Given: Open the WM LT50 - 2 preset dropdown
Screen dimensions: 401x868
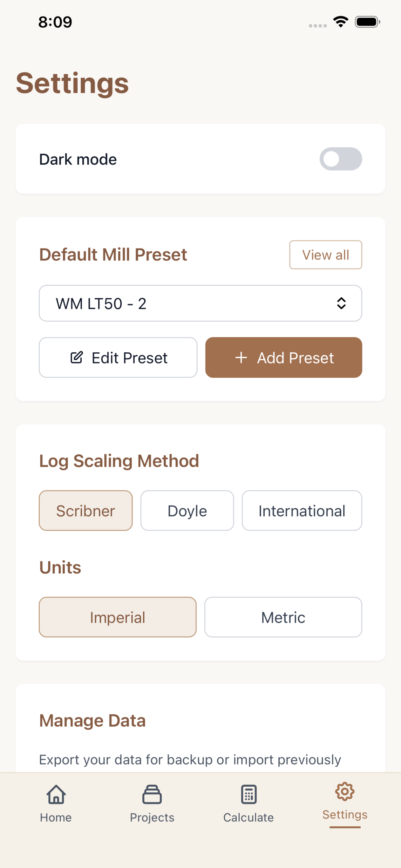Looking at the screenshot, I should 190,303.
